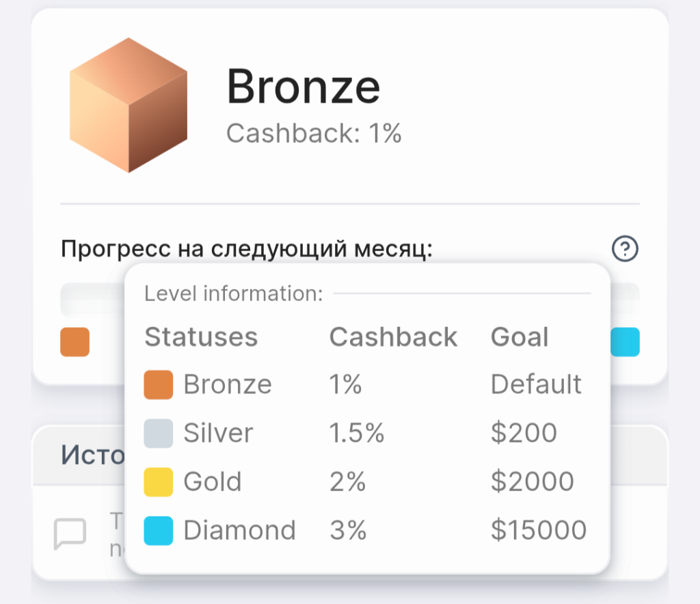Click the Cashback column header
This screenshot has width=700, height=604.
(393, 337)
